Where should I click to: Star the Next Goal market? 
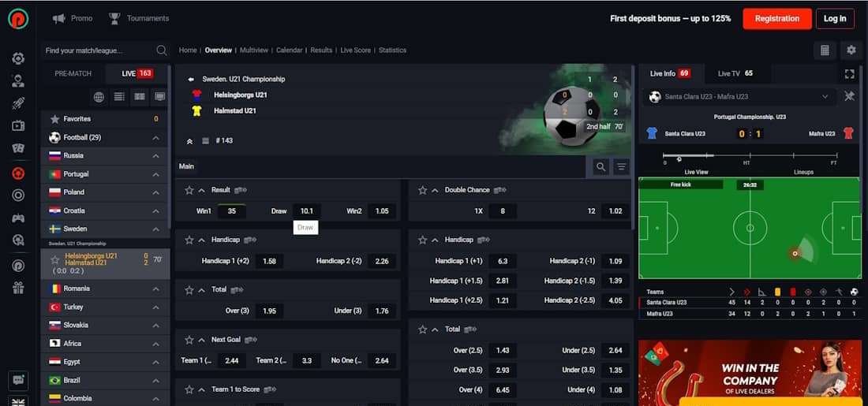(189, 340)
